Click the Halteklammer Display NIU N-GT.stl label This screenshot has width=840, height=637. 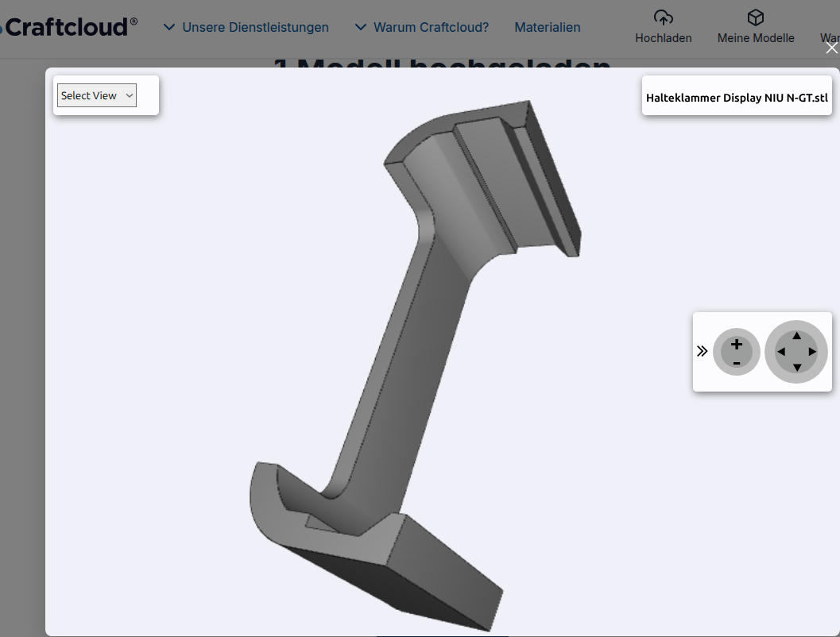pyautogui.click(x=737, y=98)
